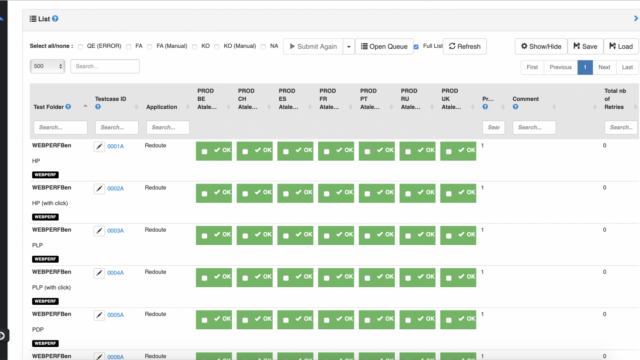Toggle the FA (Manual) checkbox
Screen dimensions: 640x360
(x=150, y=47)
